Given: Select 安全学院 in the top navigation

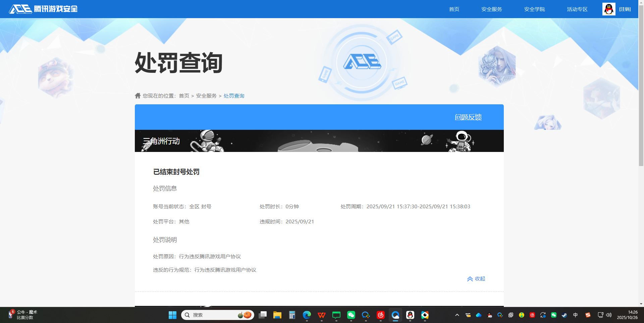Looking at the screenshot, I should [534, 9].
